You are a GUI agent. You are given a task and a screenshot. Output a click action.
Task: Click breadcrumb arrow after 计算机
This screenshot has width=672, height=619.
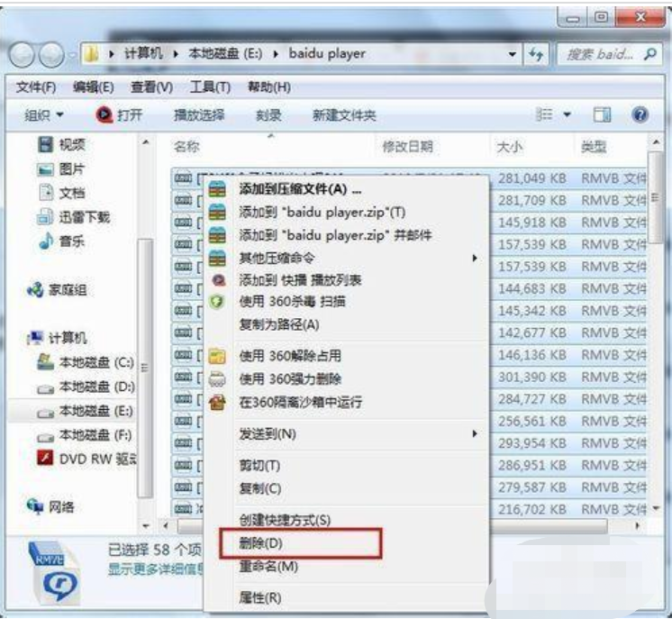click(x=176, y=54)
